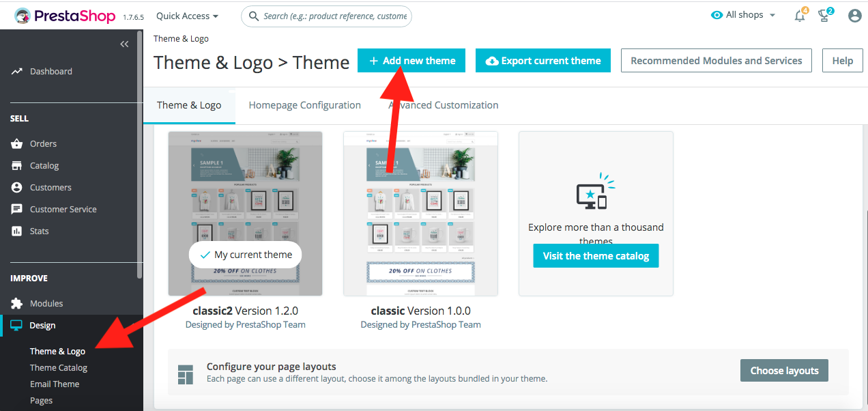The image size is (868, 411).
Task: Click the search magnifier icon
Action: pyautogui.click(x=255, y=16)
